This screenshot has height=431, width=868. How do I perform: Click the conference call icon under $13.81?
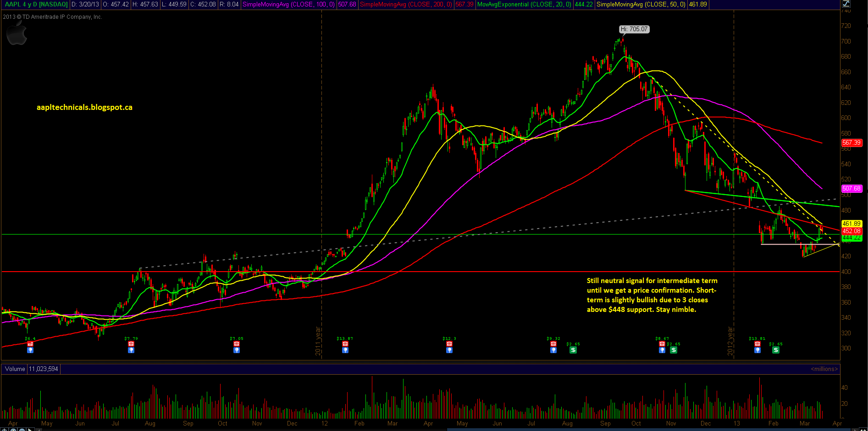click(757, 344)
